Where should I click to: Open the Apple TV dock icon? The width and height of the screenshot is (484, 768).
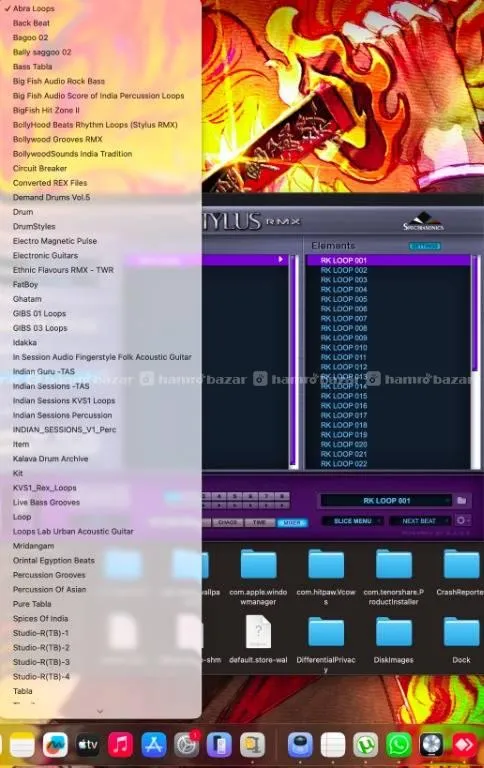click(88, 744)
